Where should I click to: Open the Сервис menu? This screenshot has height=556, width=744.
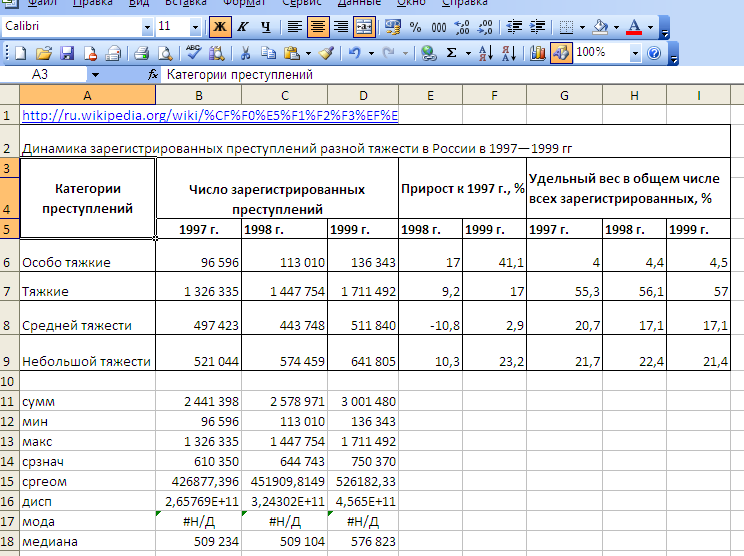pos(302,3)
